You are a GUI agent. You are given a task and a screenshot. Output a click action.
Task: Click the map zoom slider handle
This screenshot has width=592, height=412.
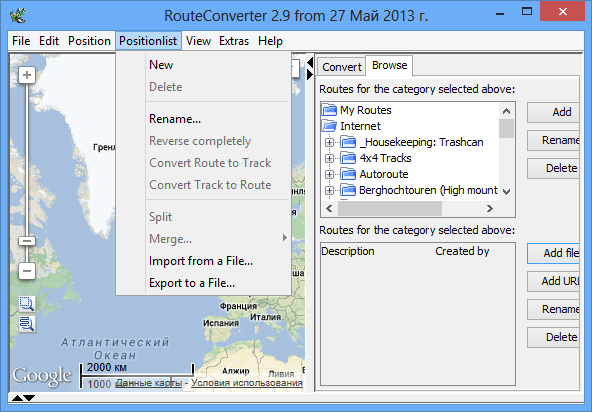[x=27, y=241]
